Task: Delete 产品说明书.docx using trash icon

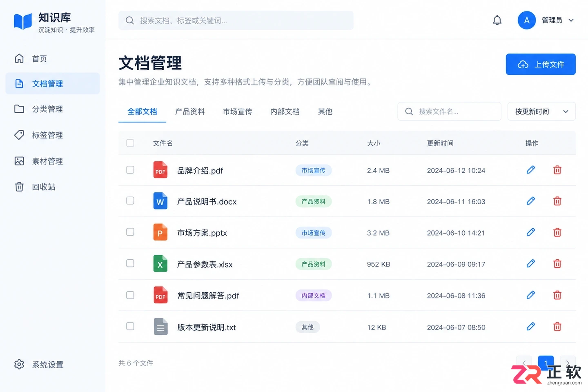Action: (x=557, y=201)
